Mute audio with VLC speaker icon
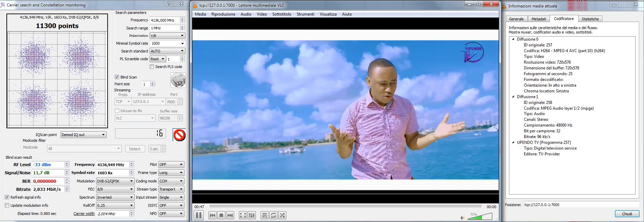The image size is (644, 222). point(463,218)
